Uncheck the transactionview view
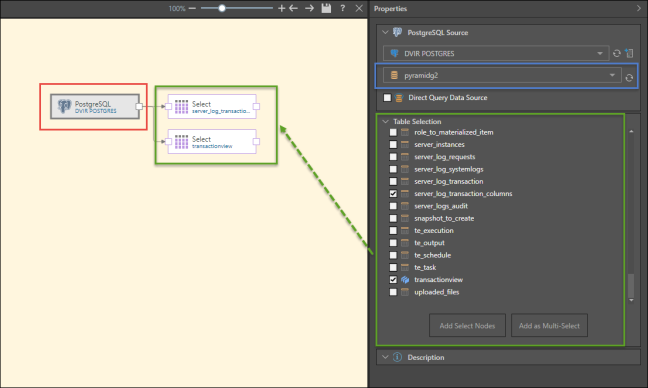 (x=393, y=280)
